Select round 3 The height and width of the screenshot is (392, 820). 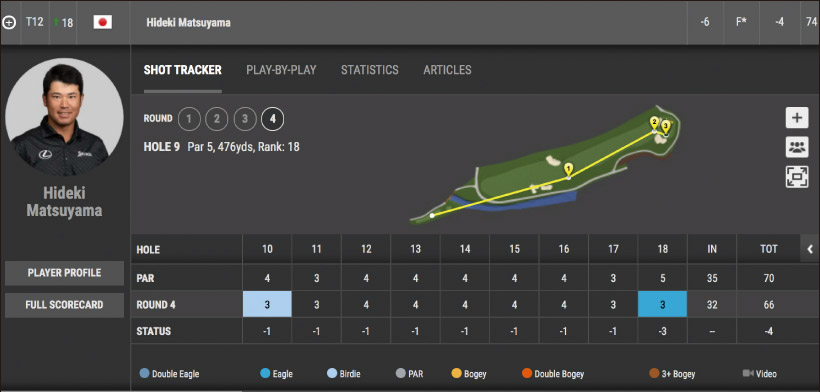click(244, 119)
